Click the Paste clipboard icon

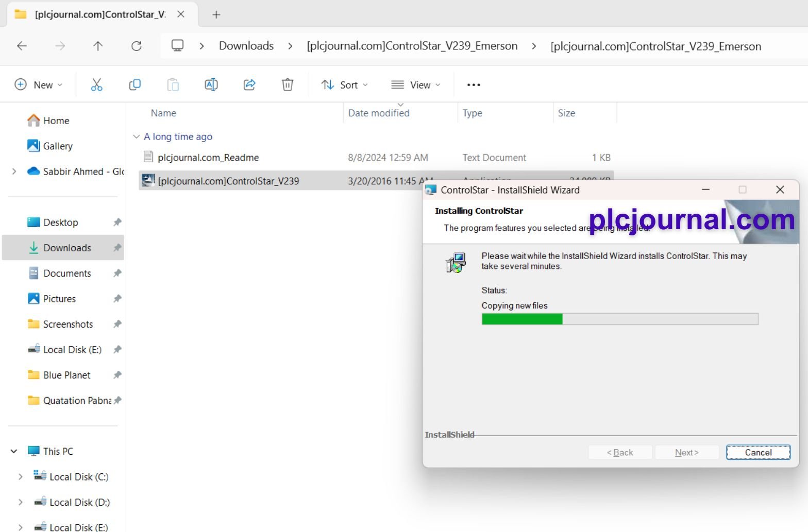[173, 85]
